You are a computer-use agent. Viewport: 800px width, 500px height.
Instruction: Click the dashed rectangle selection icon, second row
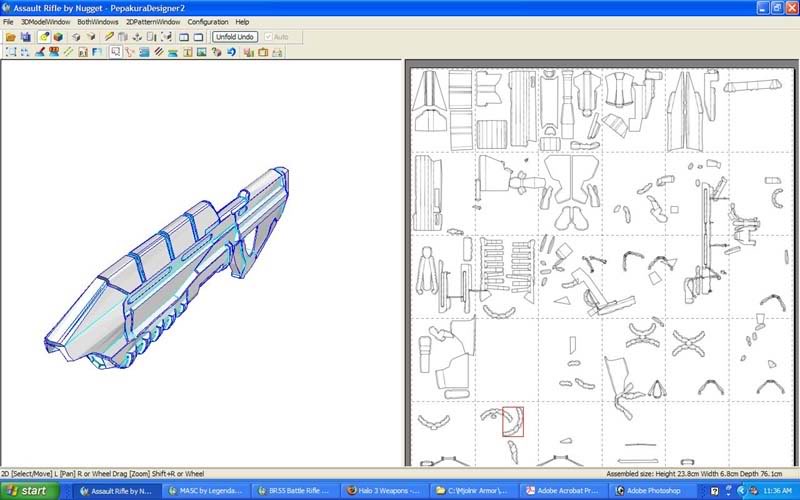[10, 52]
